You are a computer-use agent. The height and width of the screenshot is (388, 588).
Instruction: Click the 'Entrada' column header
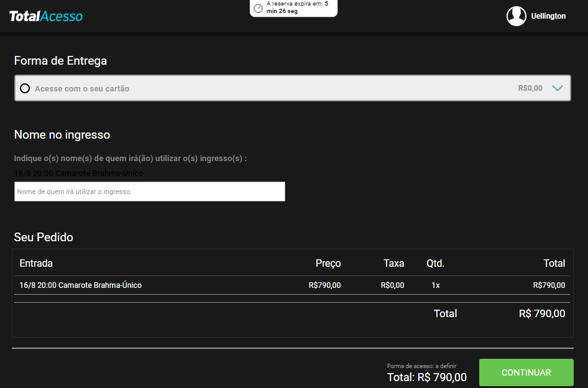36,264
